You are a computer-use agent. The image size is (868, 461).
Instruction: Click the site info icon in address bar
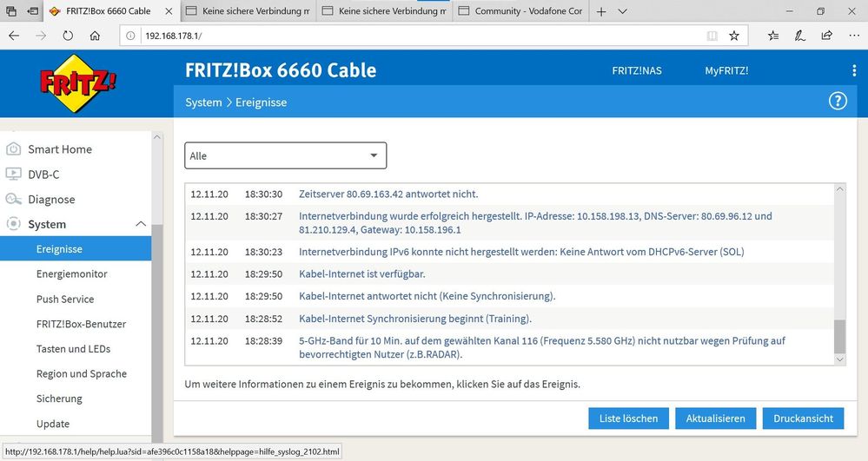tap(130, 36)
